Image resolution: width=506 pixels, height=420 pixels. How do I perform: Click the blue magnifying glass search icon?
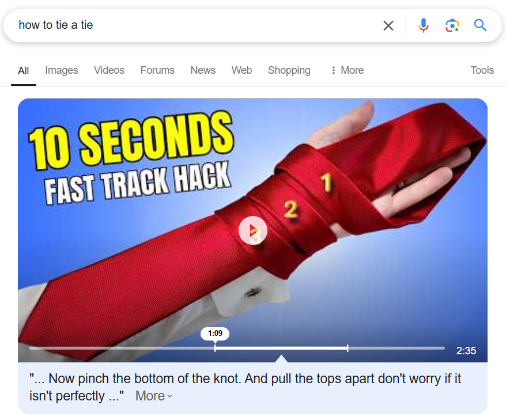[x=480, y=25]
